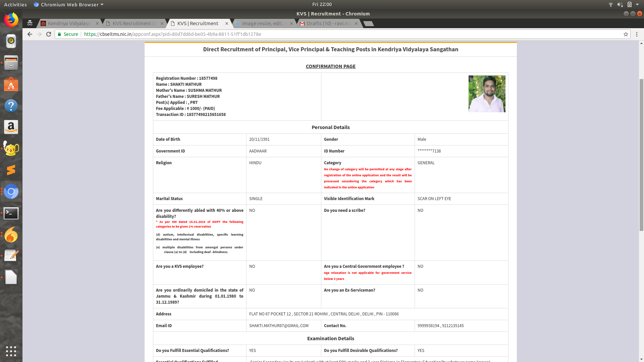Open the blank document dock icon
644x362 pixels.
coord(11,277)
